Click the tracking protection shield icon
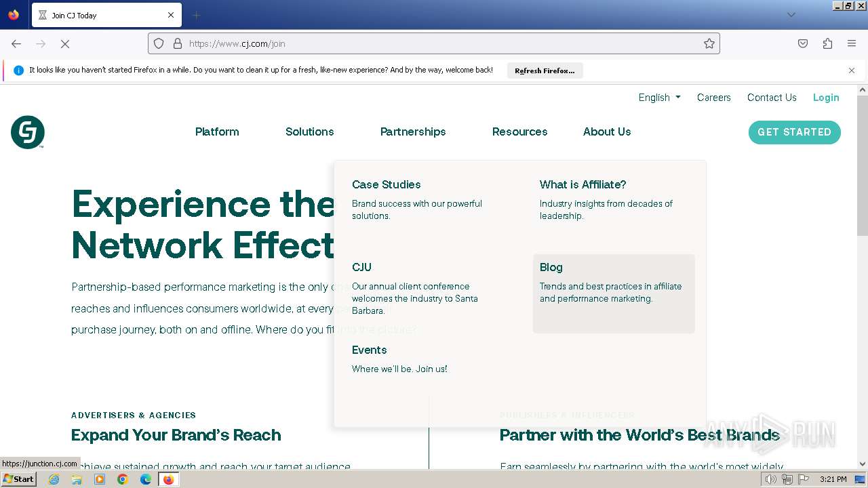Screen dimensions: 868x488 coord(159,43)
